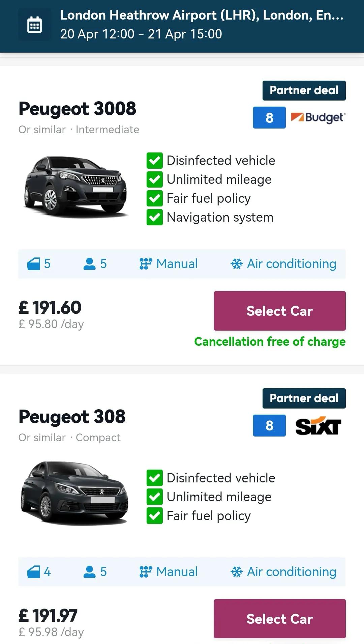The image size is (364, 644).
Task: Tap the Cancellation free of charge link
Action: 270,342
